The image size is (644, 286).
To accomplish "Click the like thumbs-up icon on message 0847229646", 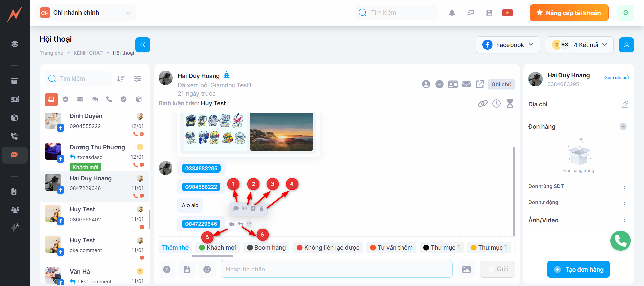I will pos(232,224).
